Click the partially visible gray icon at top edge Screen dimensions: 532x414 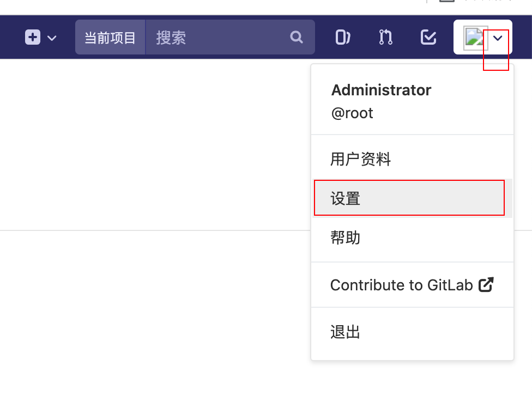447,2
